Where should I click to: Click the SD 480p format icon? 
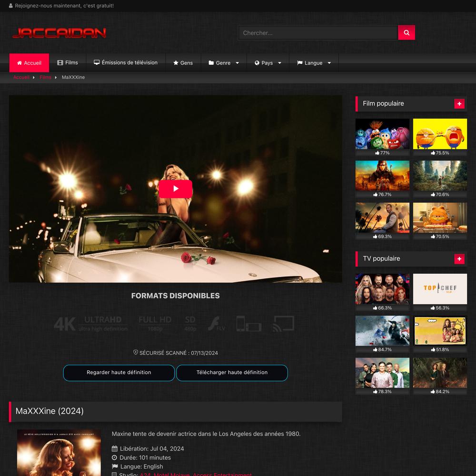pyautogui.click(x=190, y=324)
